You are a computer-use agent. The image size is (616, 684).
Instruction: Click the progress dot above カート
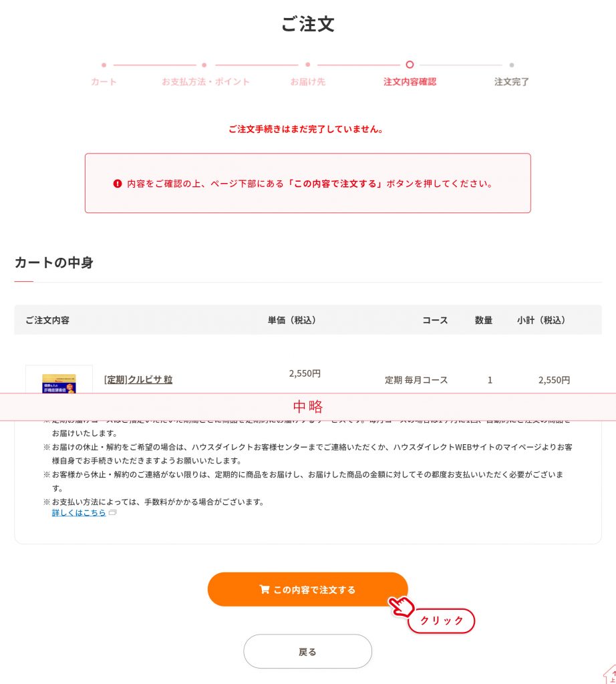(104, 65)
